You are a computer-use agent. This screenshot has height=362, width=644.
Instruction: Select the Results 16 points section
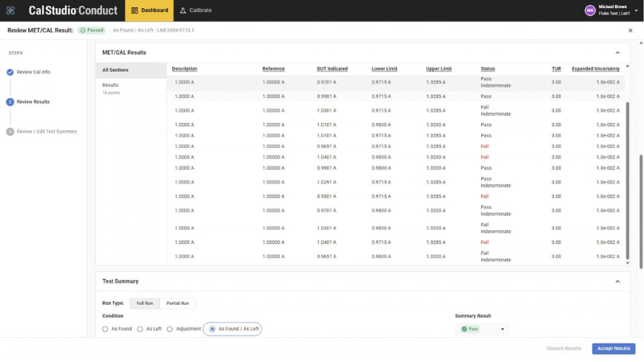(x=131, y=88)
